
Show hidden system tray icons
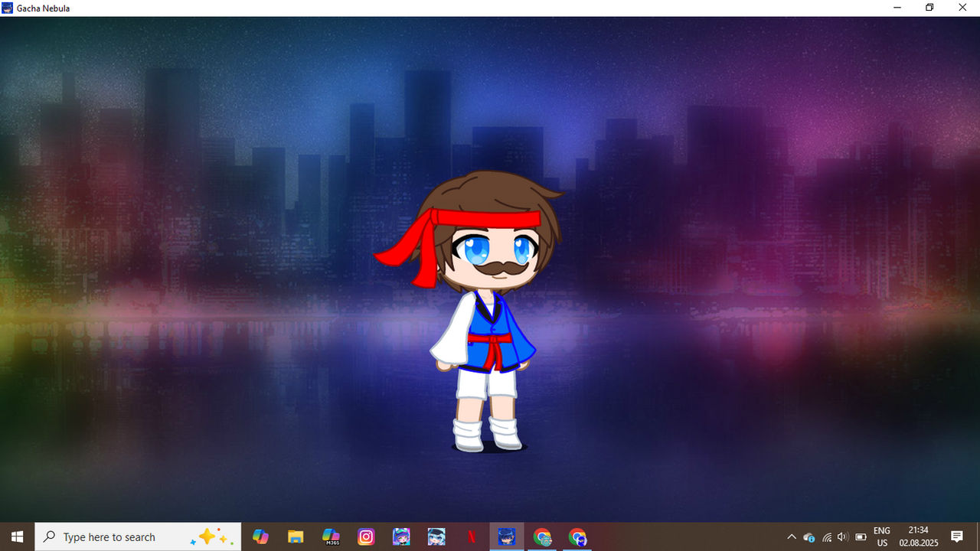[792, 537]
